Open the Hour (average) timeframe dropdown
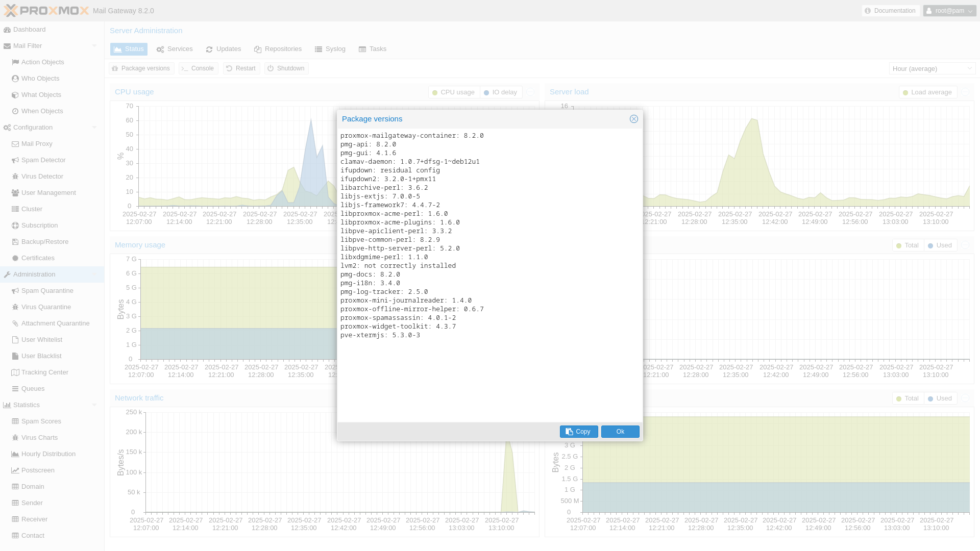The height and width of the screenshot is (551, 980). [932, 68]
